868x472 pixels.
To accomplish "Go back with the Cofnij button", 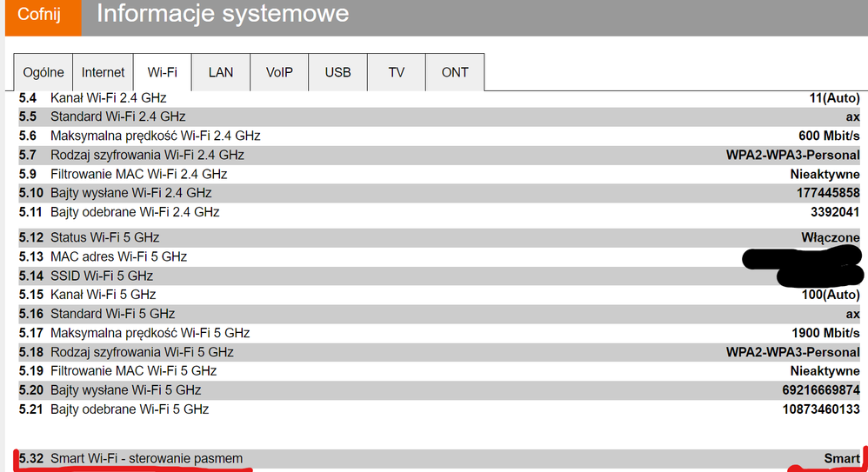I will coord(43,17).
